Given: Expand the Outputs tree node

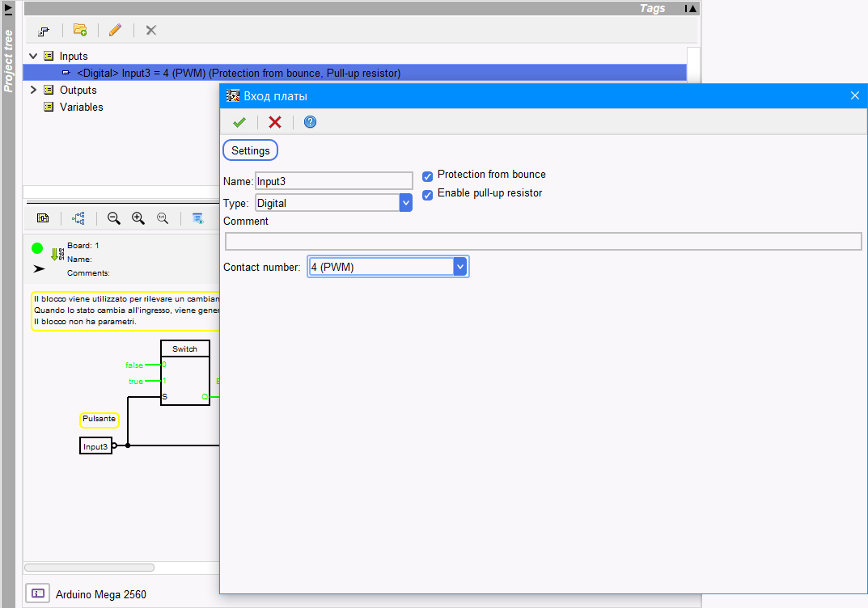Looking at the screenshot, I should click(33, 90).
